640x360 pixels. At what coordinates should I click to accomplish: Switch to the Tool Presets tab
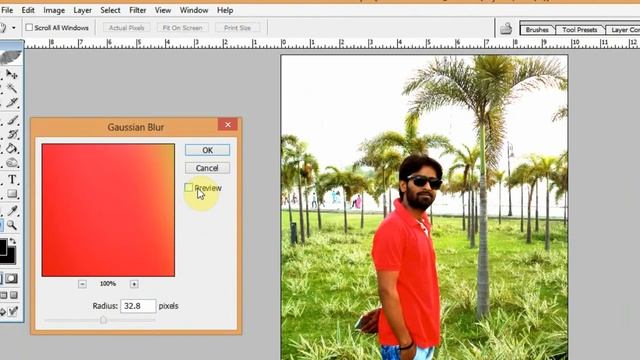pyautogui.click(x=580, y=30)
